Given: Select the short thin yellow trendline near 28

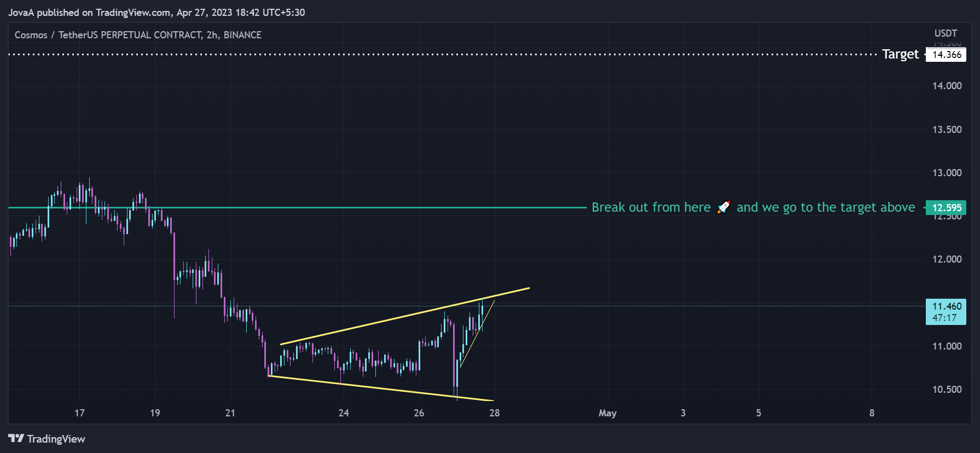Looking at the screenshot, I should coord(477,334).
